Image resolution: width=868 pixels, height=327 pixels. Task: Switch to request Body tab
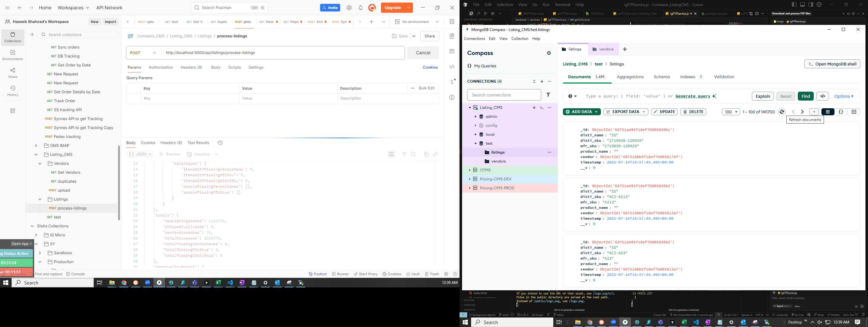(216, 67)
